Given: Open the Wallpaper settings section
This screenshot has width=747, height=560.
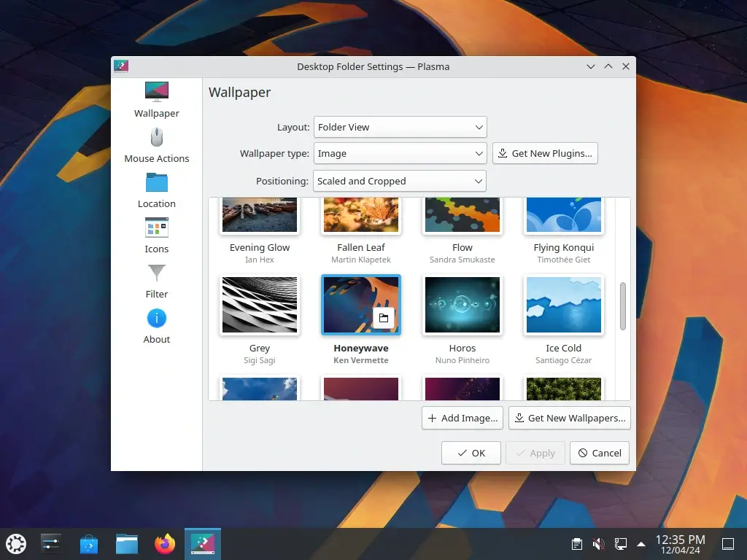Looking at the screenshot, I should pyautogui.click(x=156, y=99).
